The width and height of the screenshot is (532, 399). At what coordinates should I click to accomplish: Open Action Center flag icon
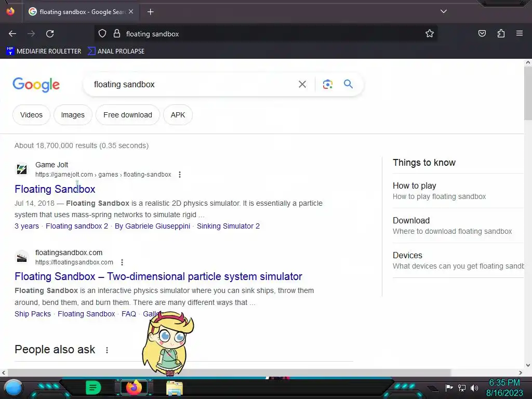(449, 388)
